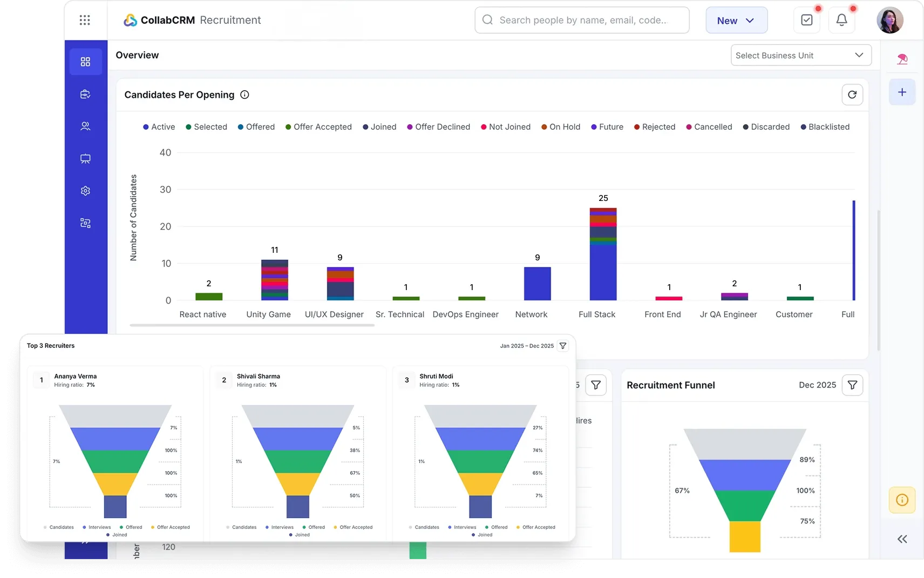This screenshot has width=924, height=578.
Task: Click the search people input field
Action: [x=583, y=20]
